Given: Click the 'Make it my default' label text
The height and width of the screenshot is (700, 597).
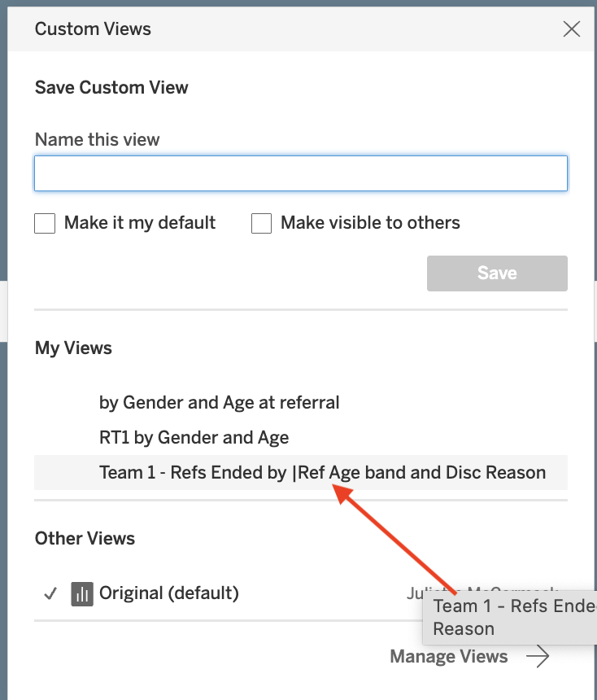Looking at the screenshot, I should pyautogui.click(x=140, y=223).
